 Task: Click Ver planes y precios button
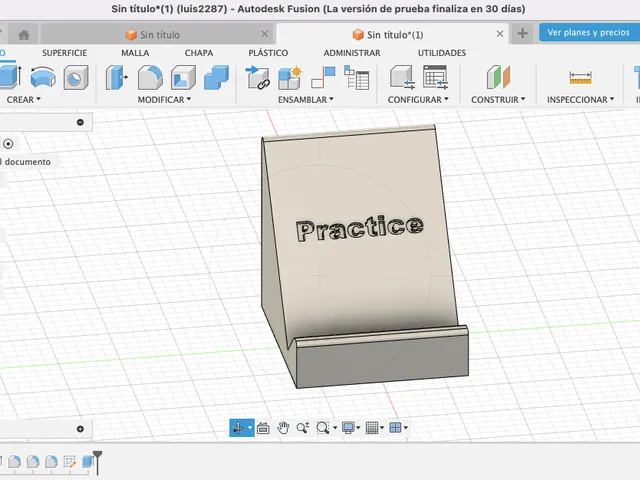point(588,32)
